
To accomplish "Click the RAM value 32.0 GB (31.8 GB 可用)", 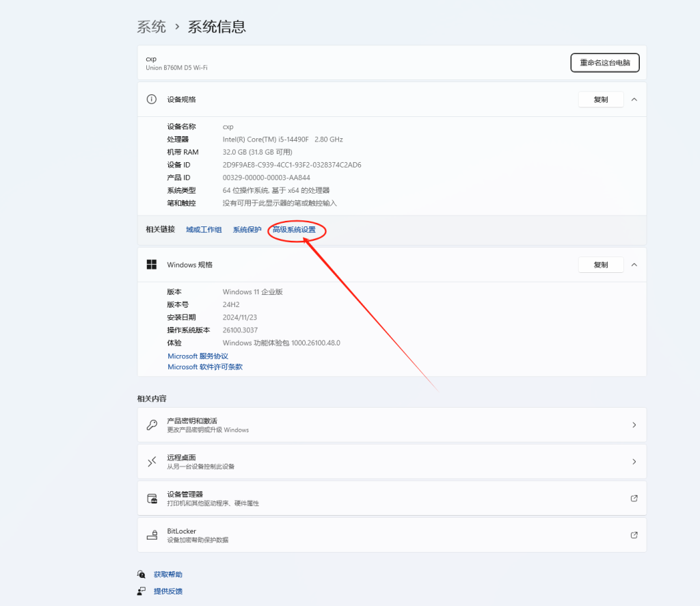I will click(258, 153).
